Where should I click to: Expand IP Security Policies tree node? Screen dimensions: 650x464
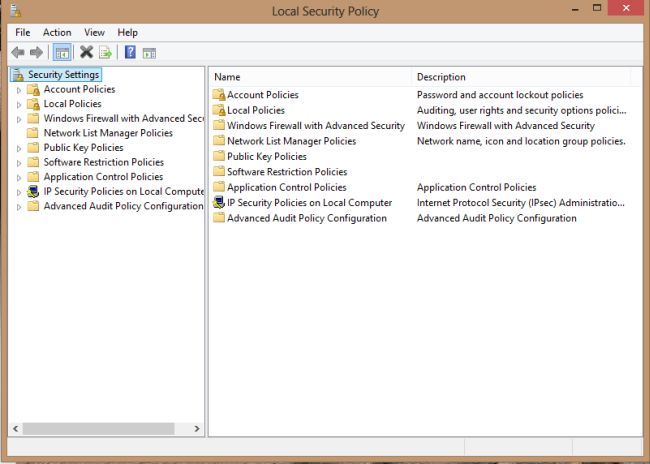(19, 192)
